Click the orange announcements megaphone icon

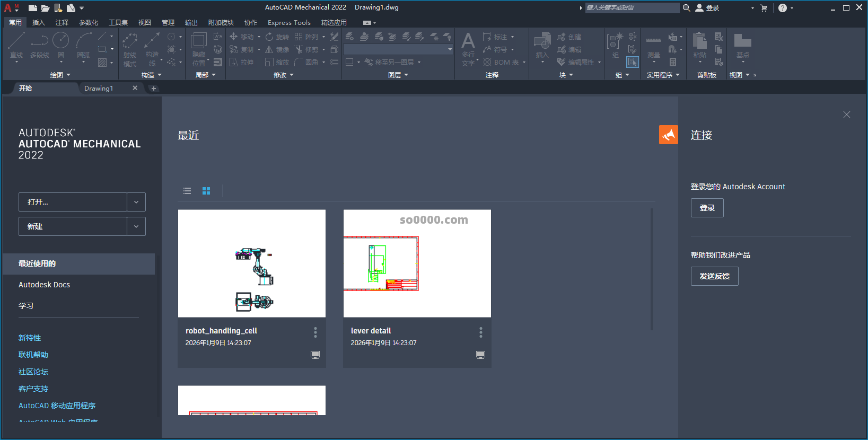(668, 135)
